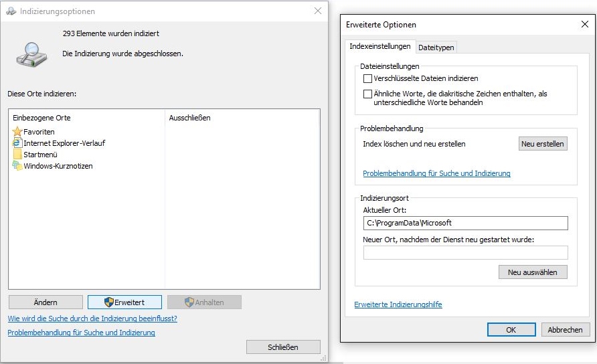Click the large magnifier drive icon

coord(31,56)
